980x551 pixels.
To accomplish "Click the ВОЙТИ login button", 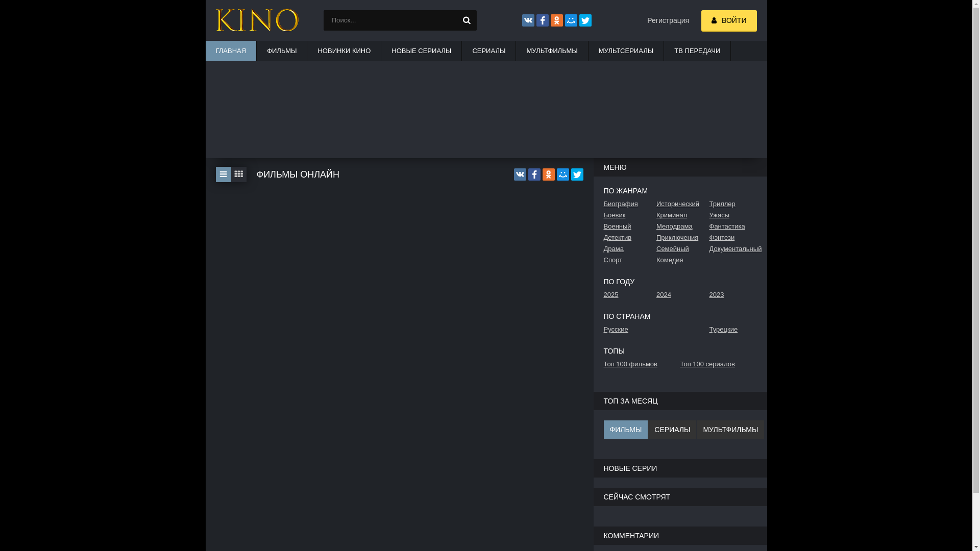I will [728, 21].
